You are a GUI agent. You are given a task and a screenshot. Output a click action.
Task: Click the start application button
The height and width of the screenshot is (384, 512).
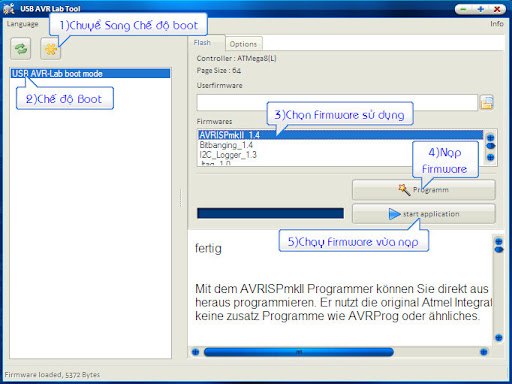pyautogui.click(x=424, y=214)
